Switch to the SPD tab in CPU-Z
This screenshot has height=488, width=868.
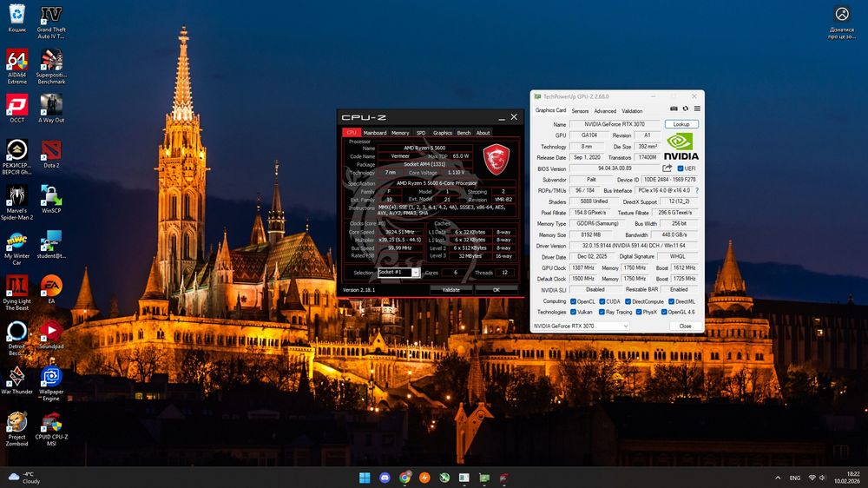(421, 132)
